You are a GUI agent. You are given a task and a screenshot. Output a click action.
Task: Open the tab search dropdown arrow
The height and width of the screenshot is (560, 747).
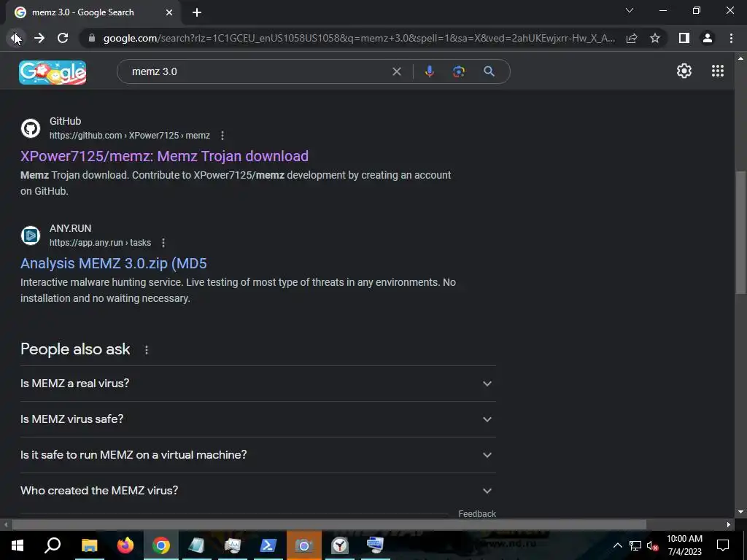630,10
